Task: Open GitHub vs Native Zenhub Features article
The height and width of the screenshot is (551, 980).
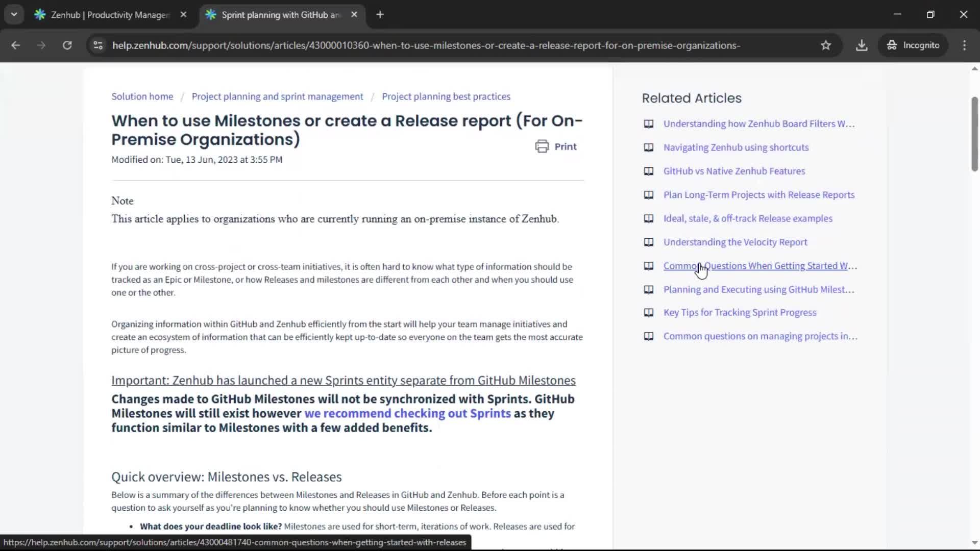Action: [733, 171]
